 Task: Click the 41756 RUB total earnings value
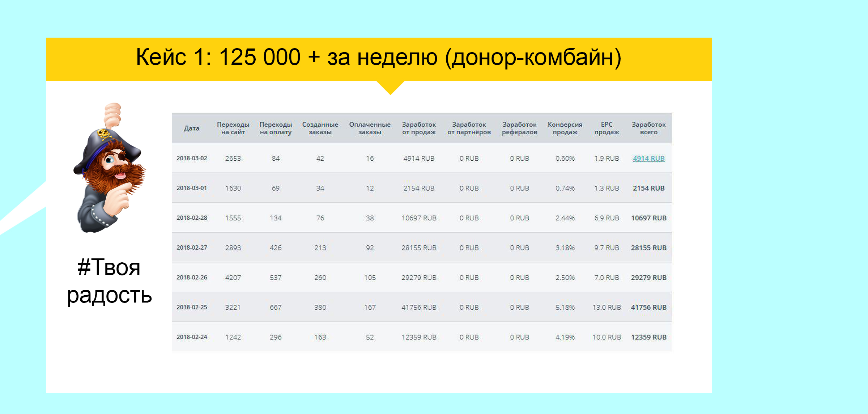tap(648, 307)
